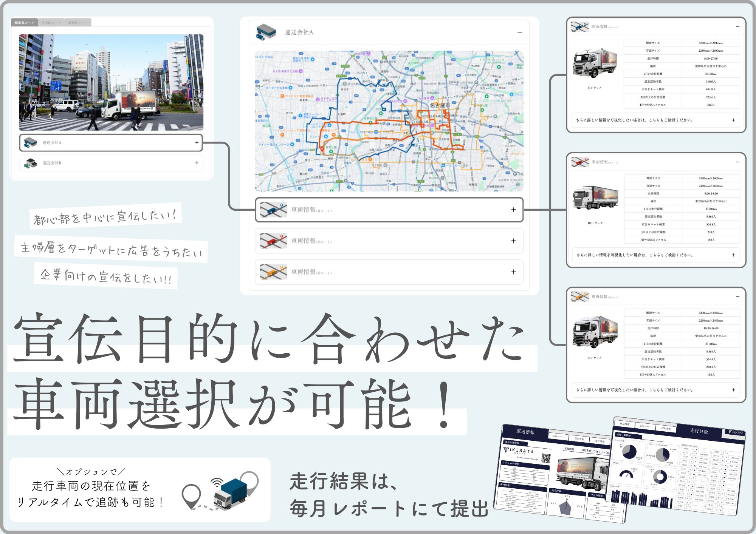Click the QR code on 運送情報 report
This screenshot has height=534, width=756.
click(545, 458)
